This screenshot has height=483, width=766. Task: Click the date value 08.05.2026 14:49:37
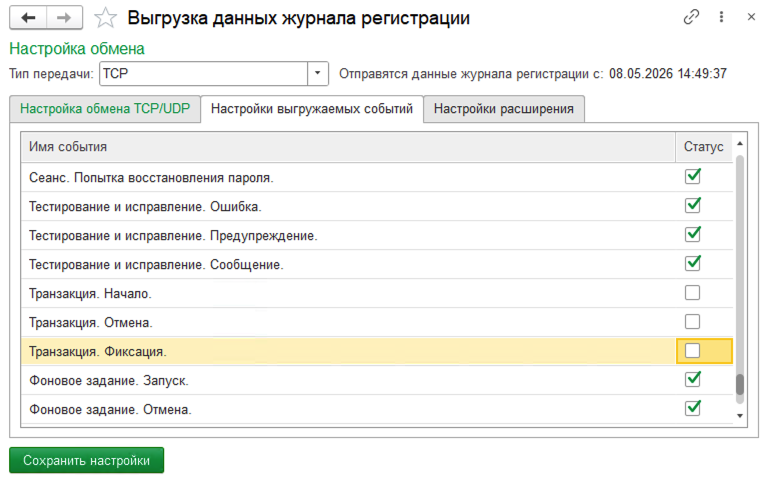point(668,74)
